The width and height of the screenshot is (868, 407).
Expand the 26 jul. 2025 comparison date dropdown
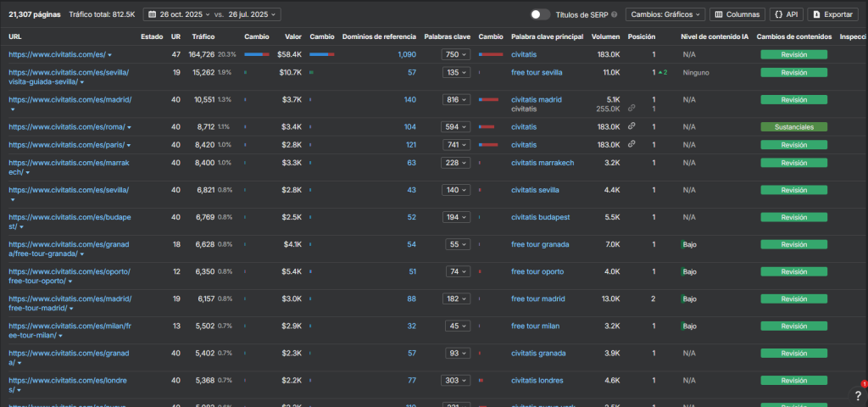click(x=254, y=14)
